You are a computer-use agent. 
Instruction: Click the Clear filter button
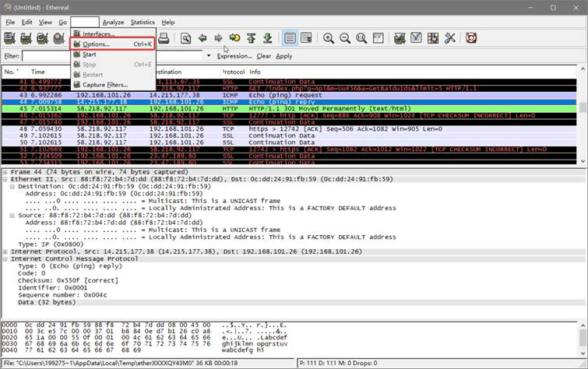pos(263,56)
